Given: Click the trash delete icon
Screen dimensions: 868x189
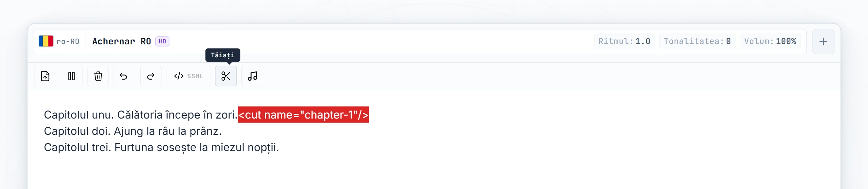Looking at the screenshot, I should pyautogui.click(x=98, y=76).
